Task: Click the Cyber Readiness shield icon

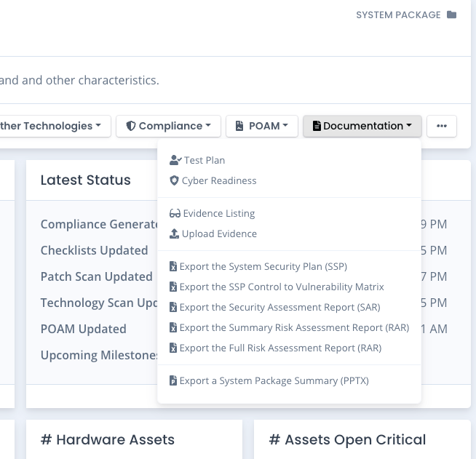Action: point(174,180)
